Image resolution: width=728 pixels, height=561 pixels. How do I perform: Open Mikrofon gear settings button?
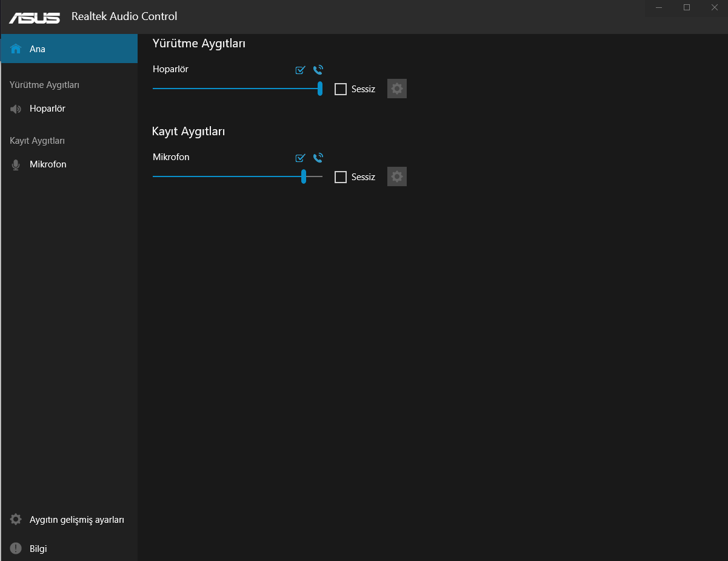tap(397, 177)
